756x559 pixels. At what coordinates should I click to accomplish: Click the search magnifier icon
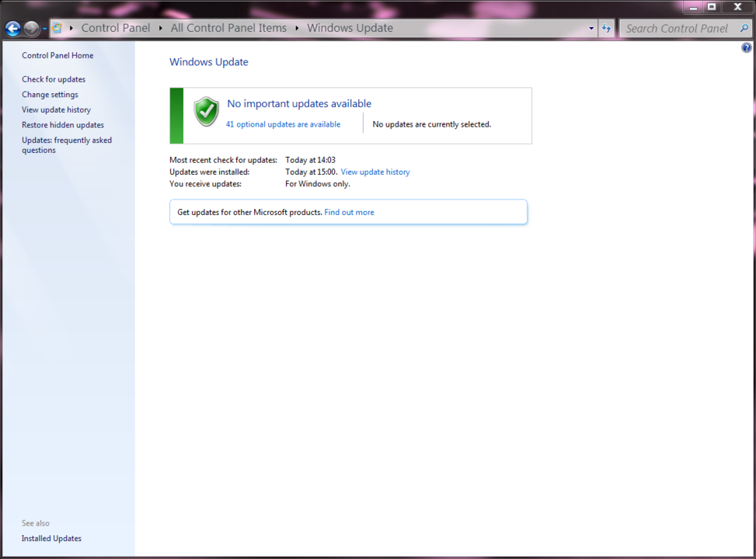pos(744,29)
